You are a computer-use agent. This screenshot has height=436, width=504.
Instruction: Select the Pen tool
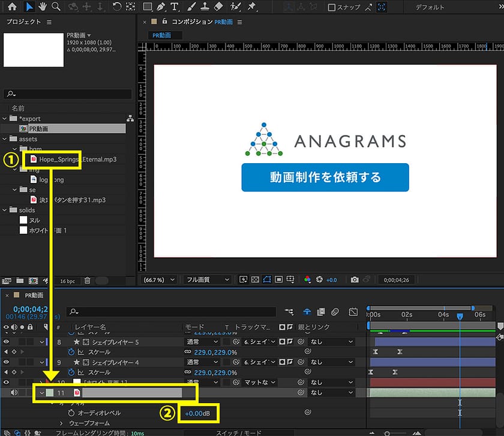point(161,7)
